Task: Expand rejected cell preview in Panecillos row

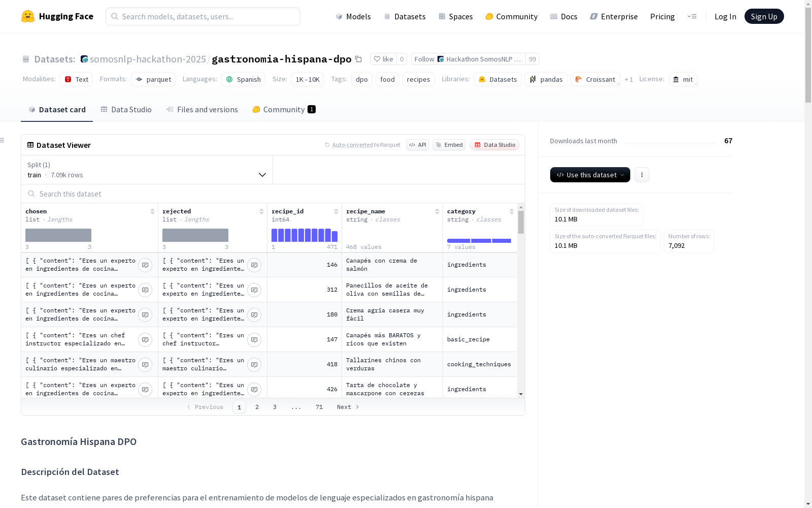Action: pyautogui.click(x=254, y=290)
